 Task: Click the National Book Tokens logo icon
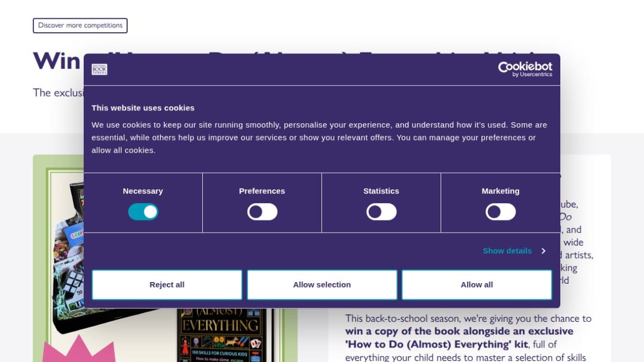pyautogui.click(x=99, y=69)
